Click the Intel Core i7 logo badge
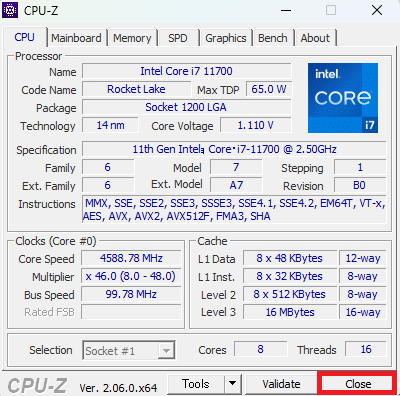Viewport: 400px width, 396px height. click(x=343, y=98)
